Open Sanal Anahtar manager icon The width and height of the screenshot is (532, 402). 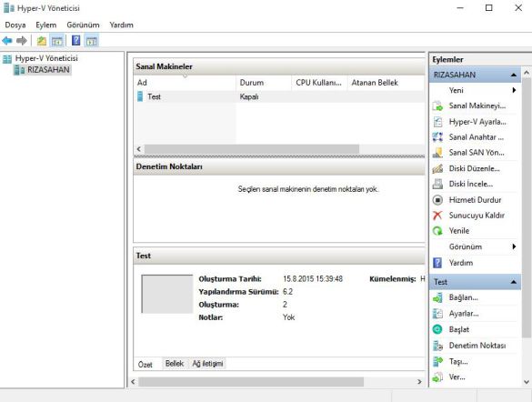coord(437,137)
